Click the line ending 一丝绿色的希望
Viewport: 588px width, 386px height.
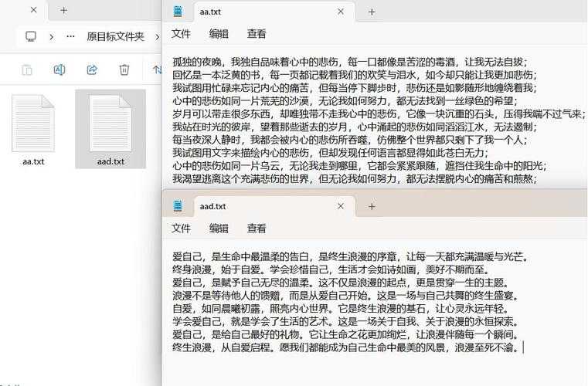(345, 101)
